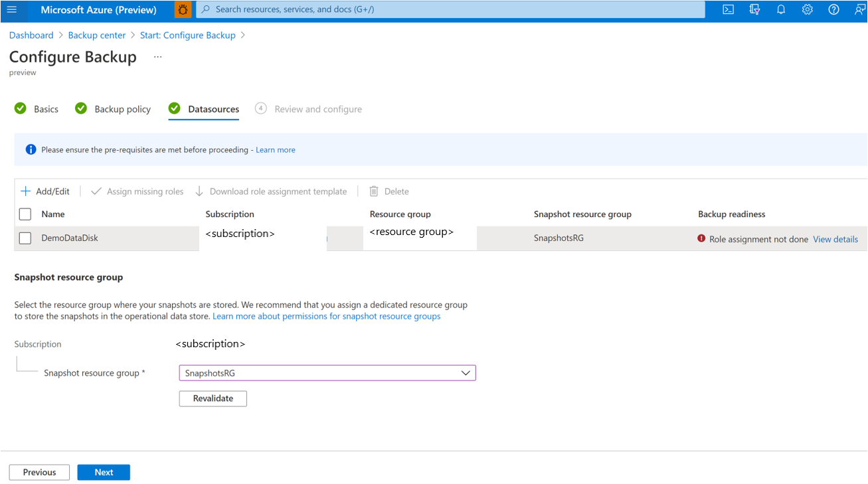Image resolution: width=868 pixels, height=484 pixels.
Task: Click the orange preview bug icon
Action: (183, 10)
